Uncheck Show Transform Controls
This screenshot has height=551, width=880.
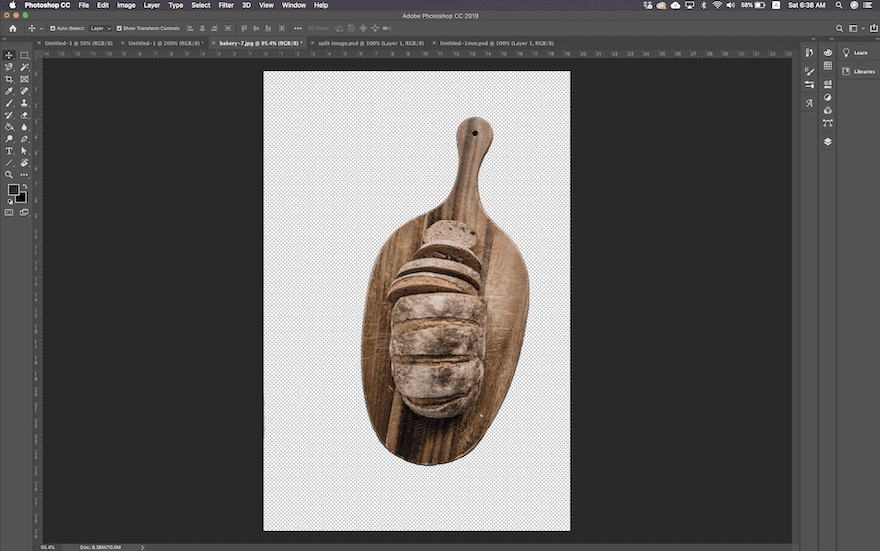119,28
